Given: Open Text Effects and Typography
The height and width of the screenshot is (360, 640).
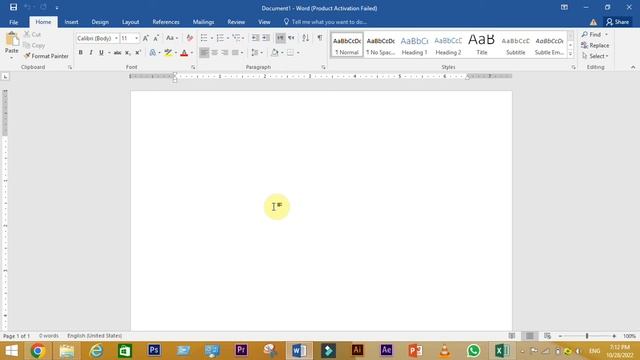Looking at the screenshot, I should [x=153, y=53].
